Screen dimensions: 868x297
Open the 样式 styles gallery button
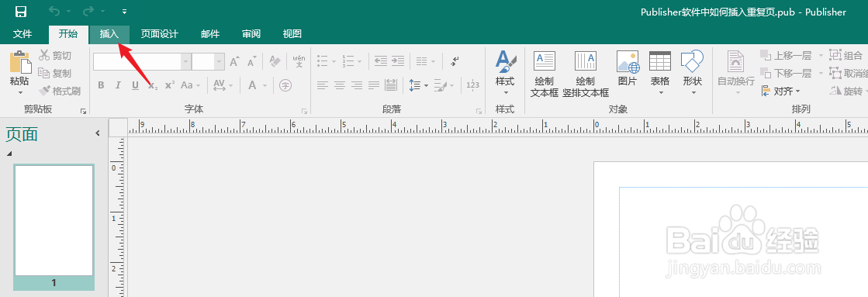point(505,73)
